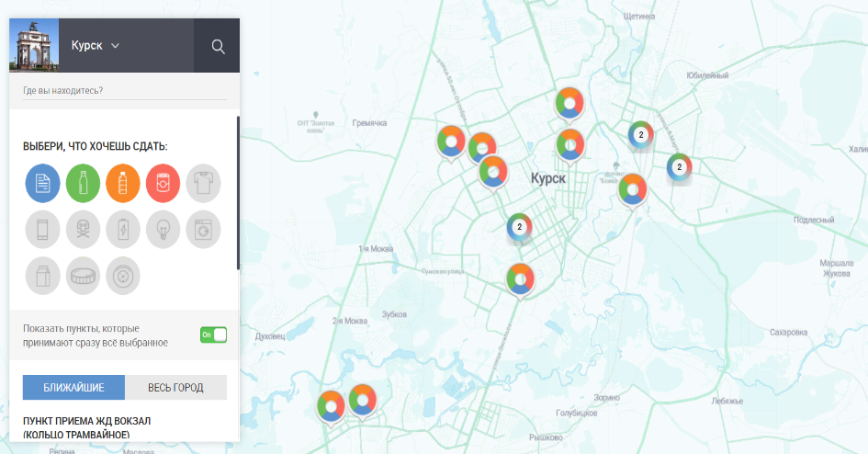Open the northernmost recycling point marker
Image resolution: width=868 pixels, height=454 pixels.
pos(569,105)
